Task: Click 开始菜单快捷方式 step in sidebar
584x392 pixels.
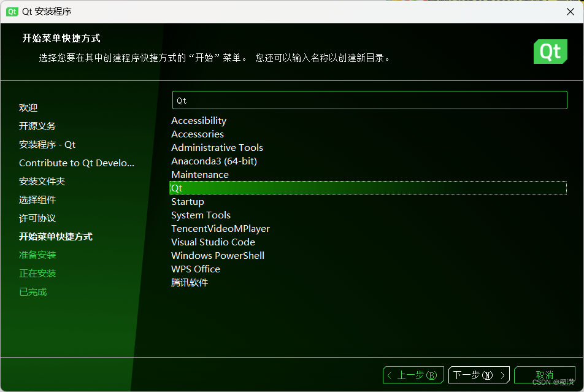Action: point(56,237)
